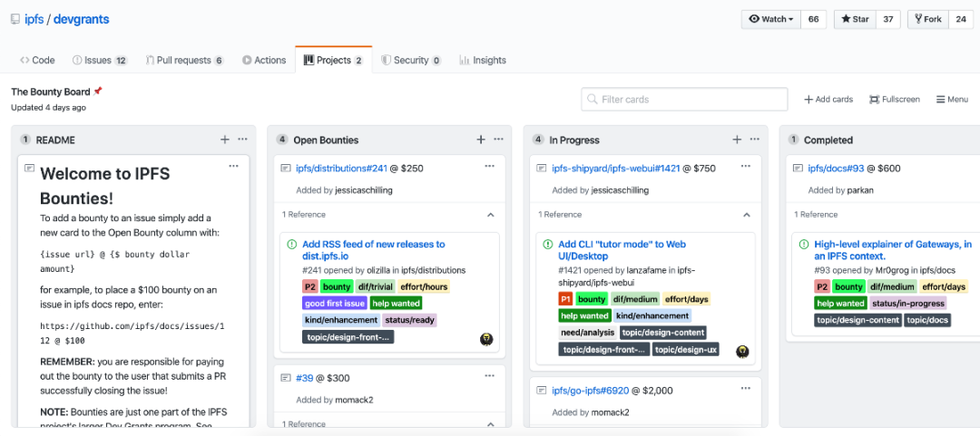
Task: Collapse the 1 Reference section on #39 card
Action: 491,425
